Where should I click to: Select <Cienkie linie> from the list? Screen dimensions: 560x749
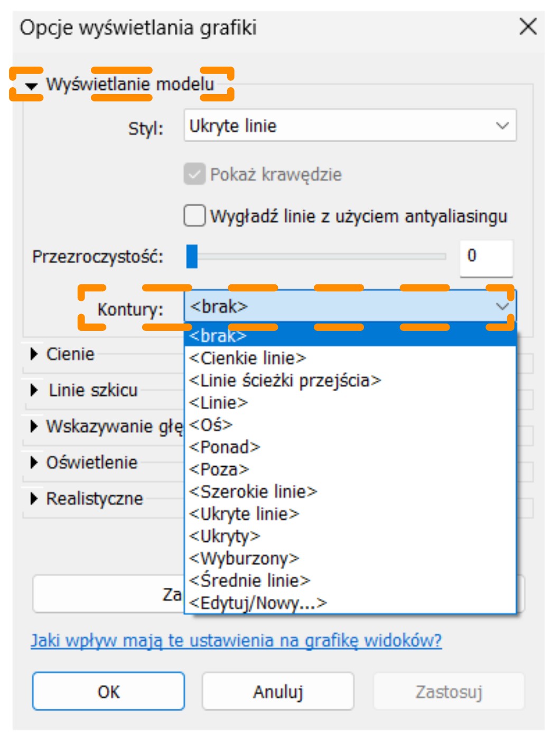[248, 358]
